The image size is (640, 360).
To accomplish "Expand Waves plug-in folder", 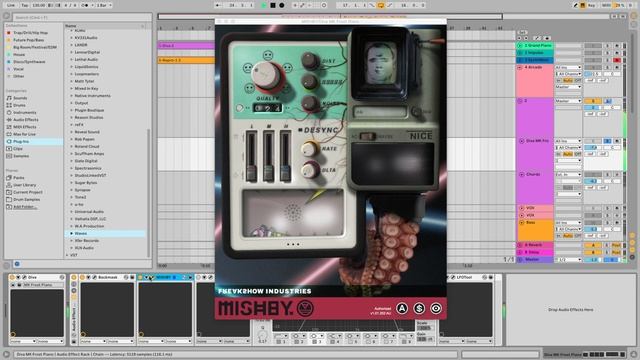I will [x=72, y=233].
